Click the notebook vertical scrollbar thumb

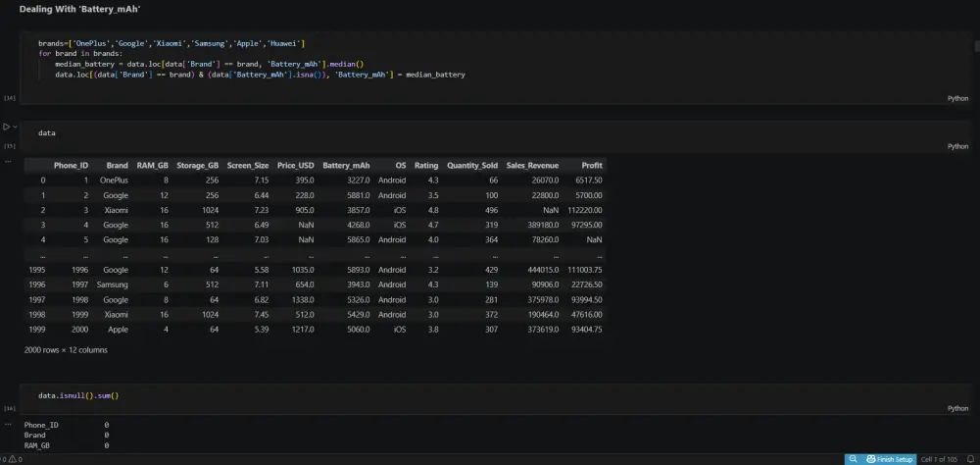[977, 46]
